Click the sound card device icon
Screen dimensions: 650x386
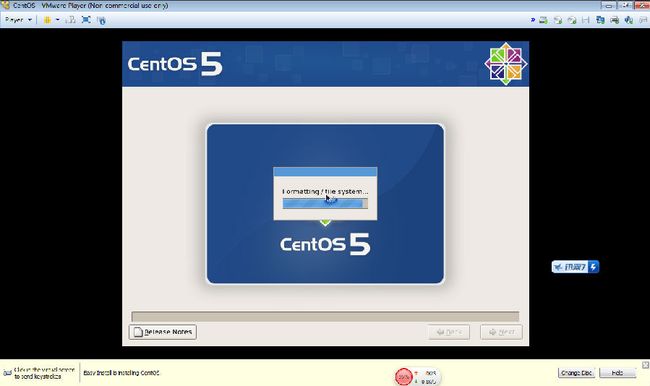click(x=629, y=20)
